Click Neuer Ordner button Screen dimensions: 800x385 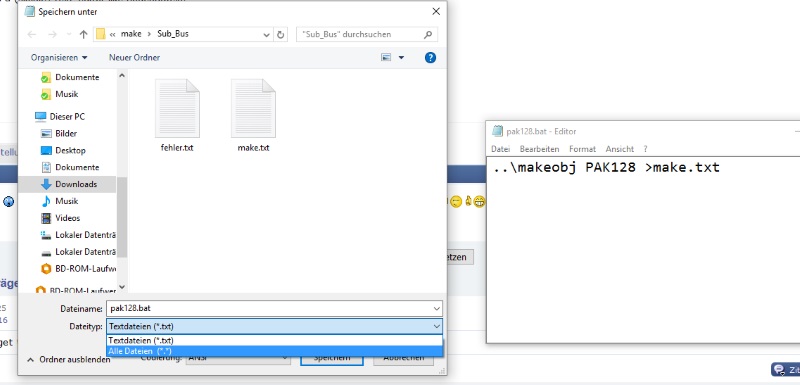pos(134,58)
